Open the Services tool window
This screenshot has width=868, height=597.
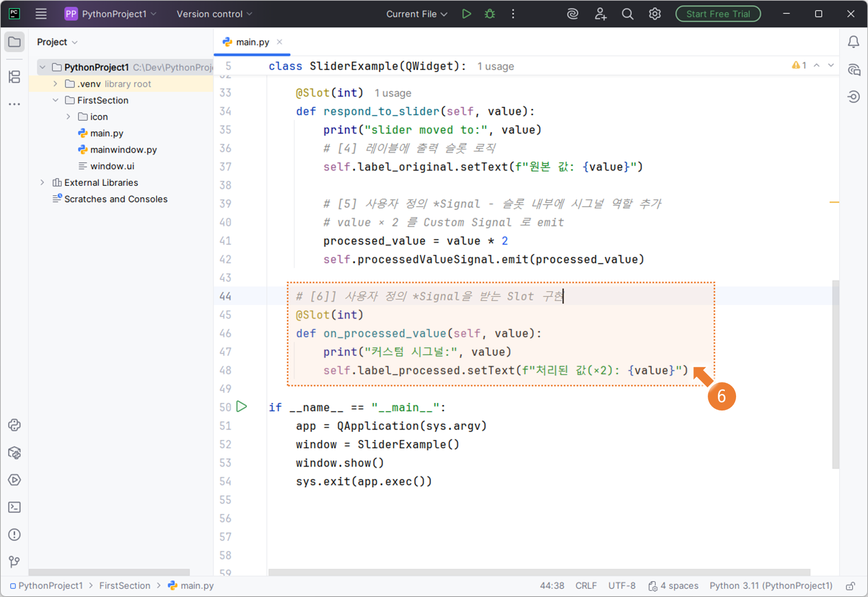(x=14, y=480)
